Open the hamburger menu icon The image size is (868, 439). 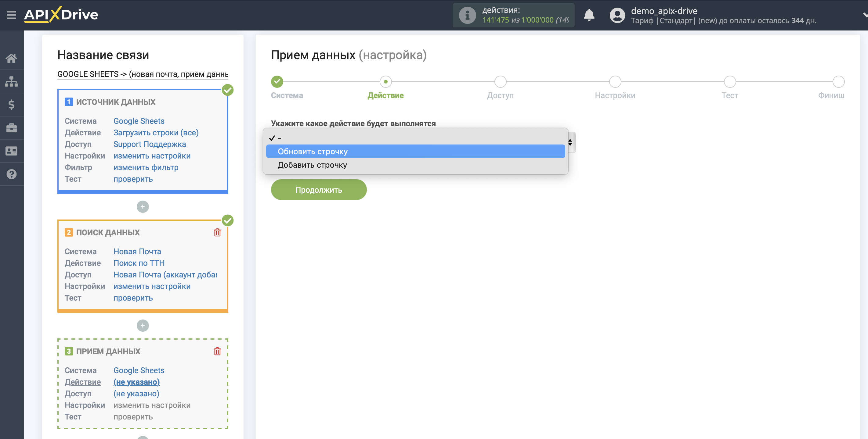tap(12, 15)
